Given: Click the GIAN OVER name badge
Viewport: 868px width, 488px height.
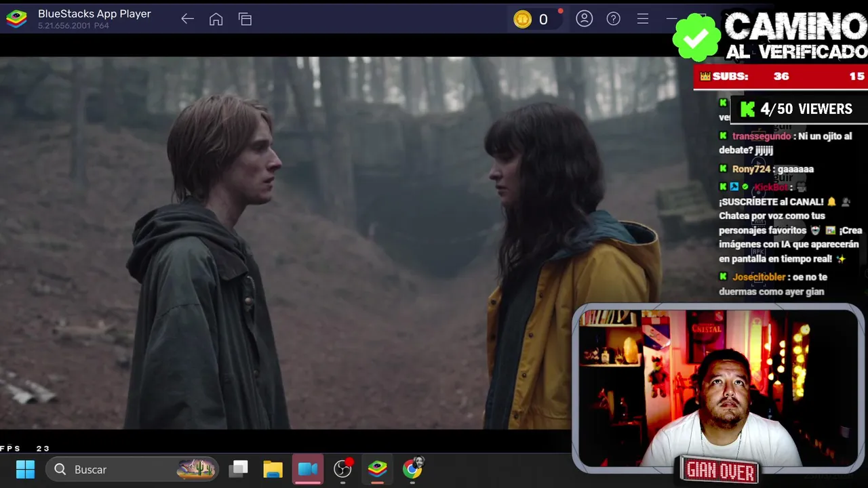Looking at the screenshot, I should click(x=721, y=470).
